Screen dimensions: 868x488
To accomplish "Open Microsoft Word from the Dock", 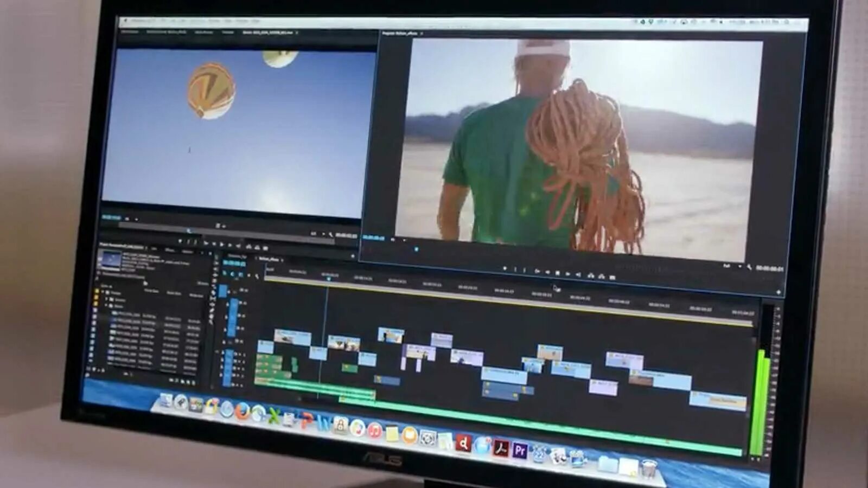I will pos(324,422).
